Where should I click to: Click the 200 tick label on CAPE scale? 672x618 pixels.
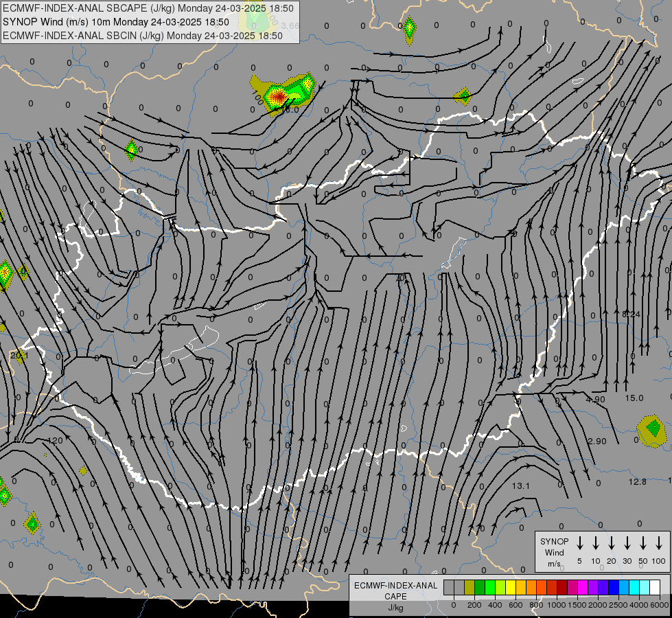(x=474, y=605)
